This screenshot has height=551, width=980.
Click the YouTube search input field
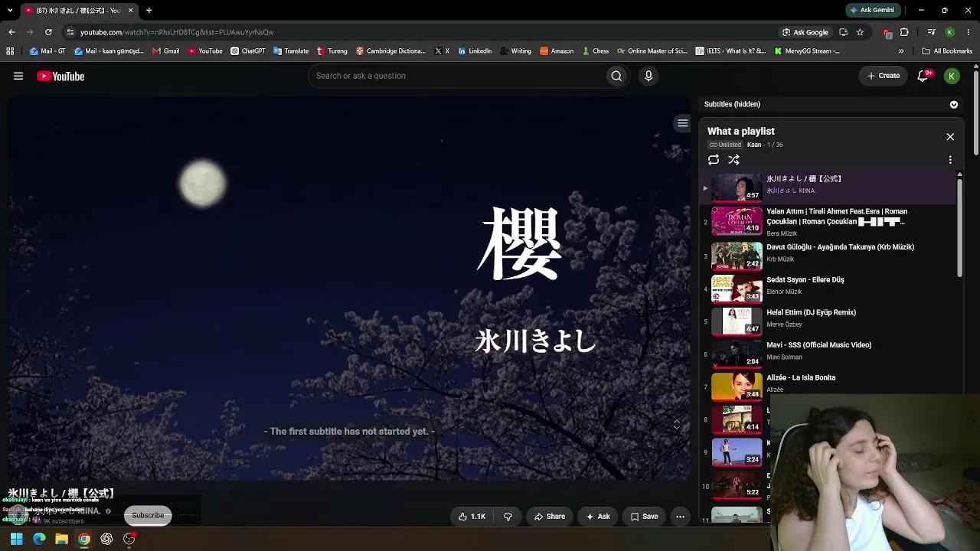[x=457, y=76]
